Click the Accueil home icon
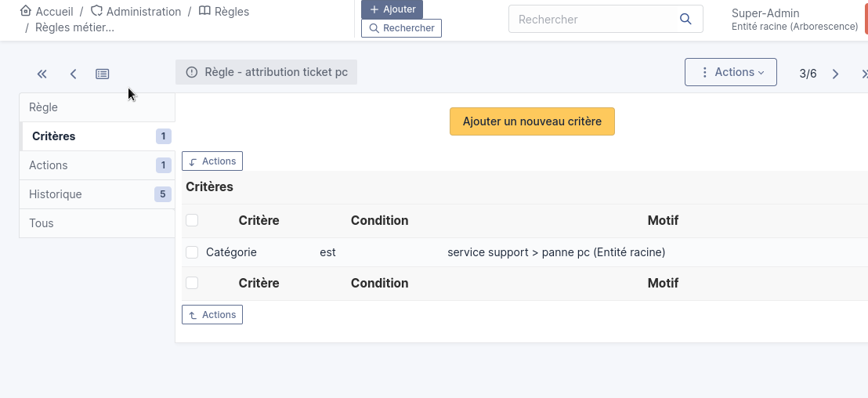868x398 pixels. click(x=26, y=11)
